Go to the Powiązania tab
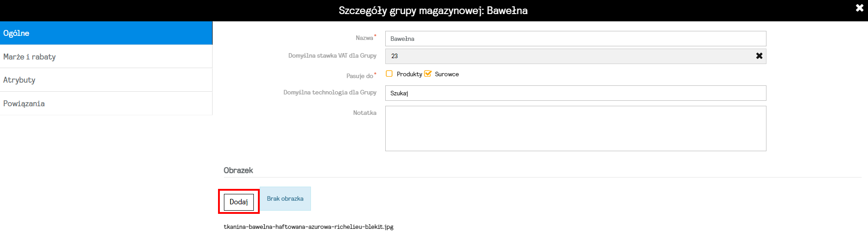The width and height of the screenshot is (868, 252). click(x=106, y=104)
